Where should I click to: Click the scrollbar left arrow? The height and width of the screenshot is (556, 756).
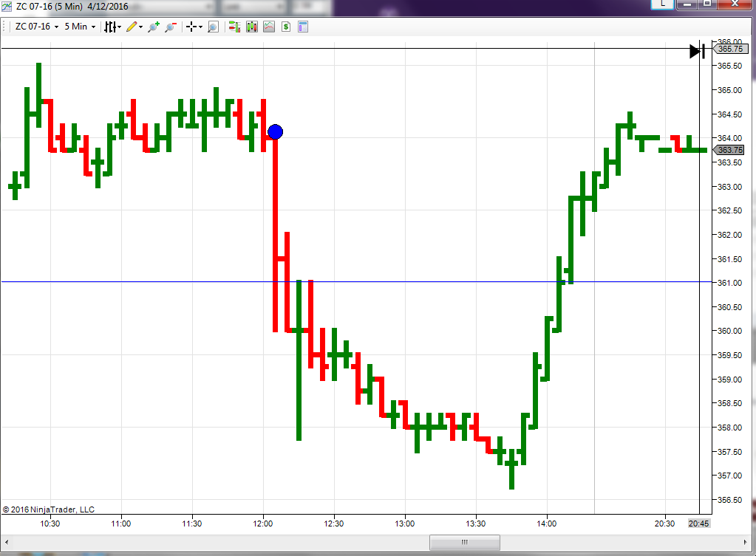click(6, 542)
